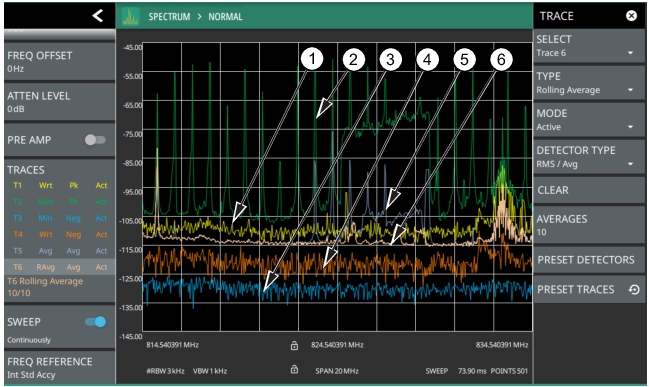Click the center frequency lock icon
Screen dimensions: 649x387
(x=294, y=345)
